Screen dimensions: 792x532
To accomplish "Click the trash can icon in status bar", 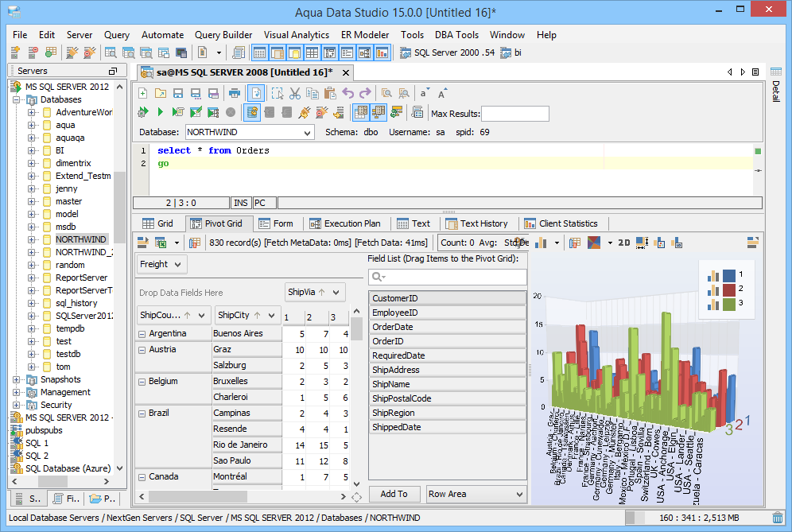I will coord(778,518).
